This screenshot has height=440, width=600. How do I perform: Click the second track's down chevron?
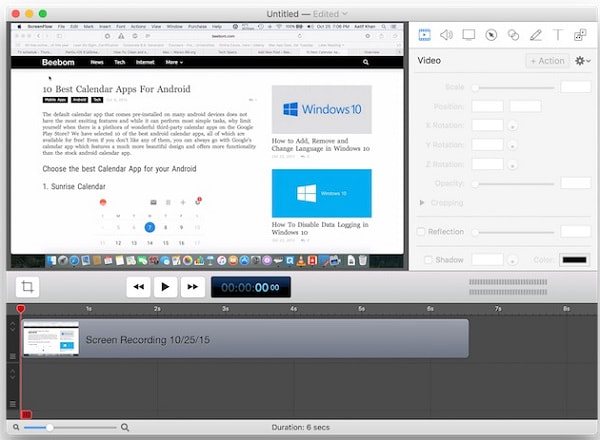[13, 377]
